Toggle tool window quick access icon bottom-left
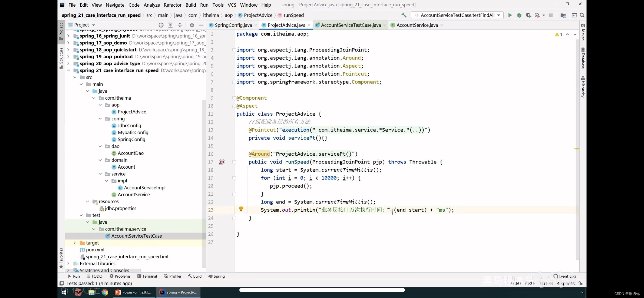644x298 pixels. 62,283
